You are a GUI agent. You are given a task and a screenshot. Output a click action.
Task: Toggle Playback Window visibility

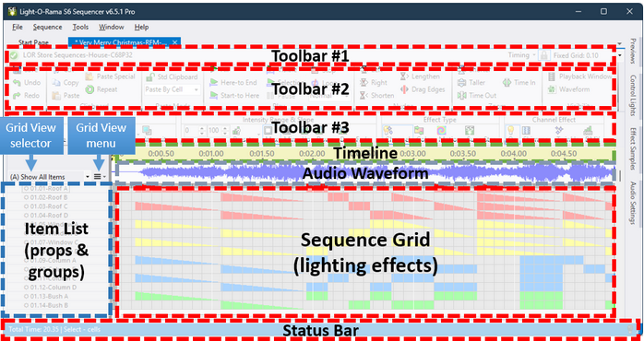[x=580, y=76]
